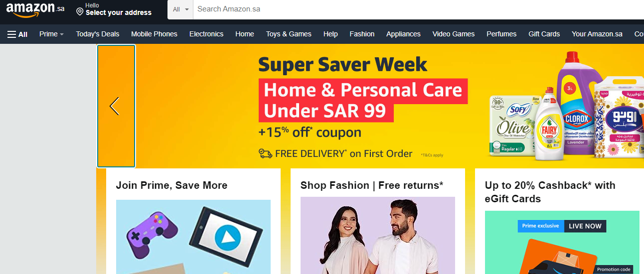This screenshot has width=644, height=274.
Task: Open the Shop Fashion couple image
Action: coord(378,235)
